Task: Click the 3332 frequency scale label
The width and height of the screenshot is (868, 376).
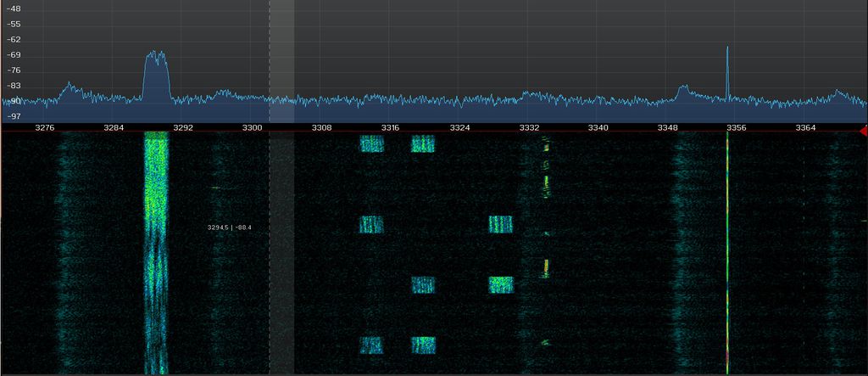Action: click(529, 127)
